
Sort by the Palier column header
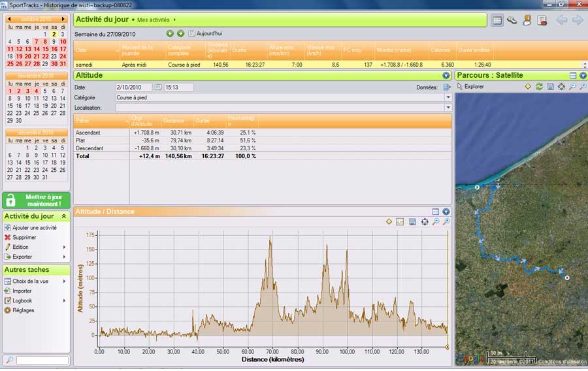point(101,121)
